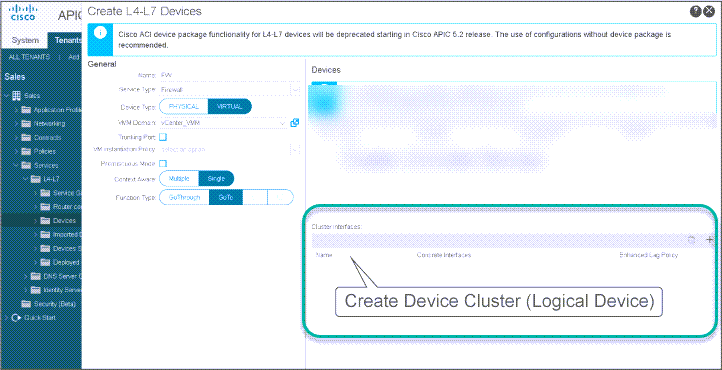The image size is (722, 370).
Task: Open the VM Instantiation Policy dropdown
Action: [296, 150]
